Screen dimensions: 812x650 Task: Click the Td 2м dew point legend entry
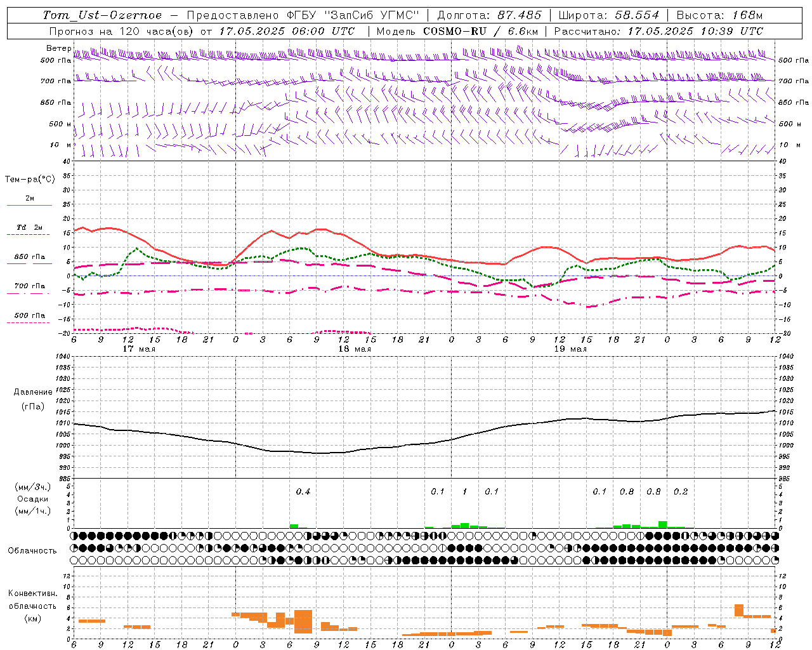point(30,227)
